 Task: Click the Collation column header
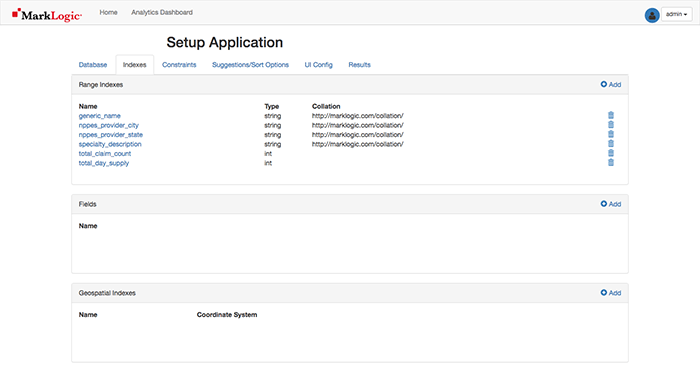[x=326, y=106]
